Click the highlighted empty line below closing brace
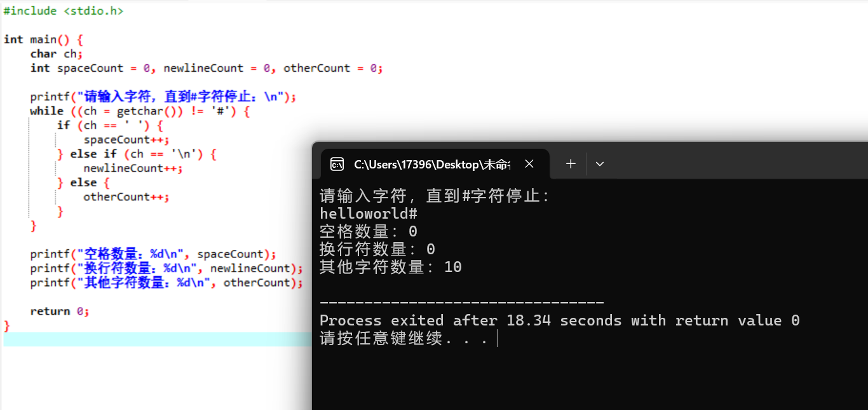 (x=158, y=339)
